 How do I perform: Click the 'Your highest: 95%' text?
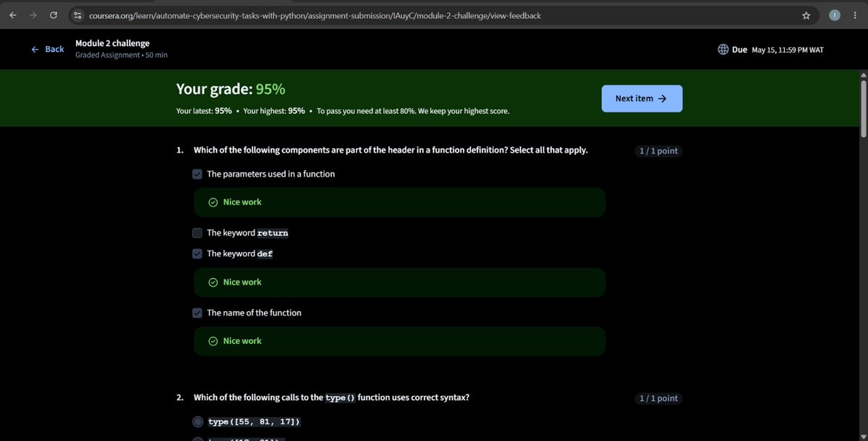[x=274, y=112]
